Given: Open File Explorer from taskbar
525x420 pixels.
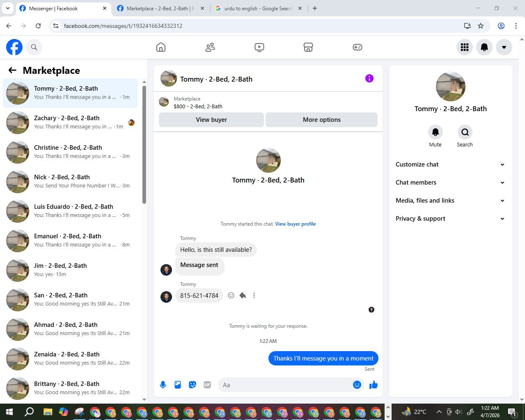Looking at the screenshot, I should 48,412.
